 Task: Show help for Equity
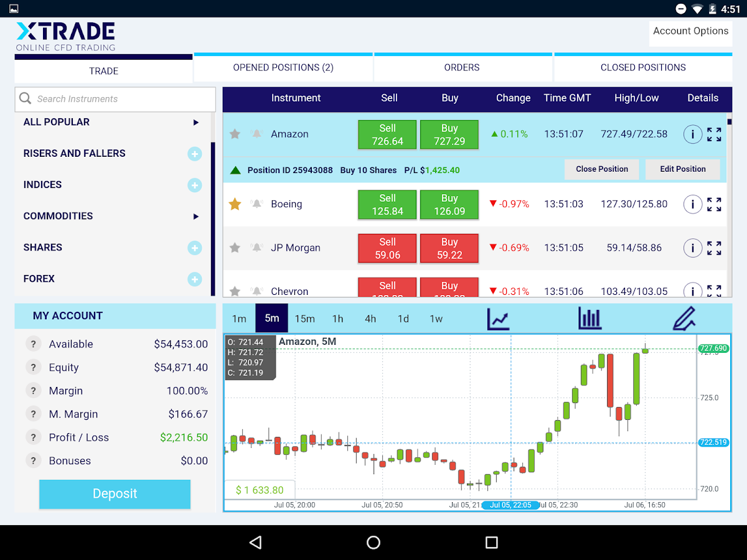pos(33,367)
